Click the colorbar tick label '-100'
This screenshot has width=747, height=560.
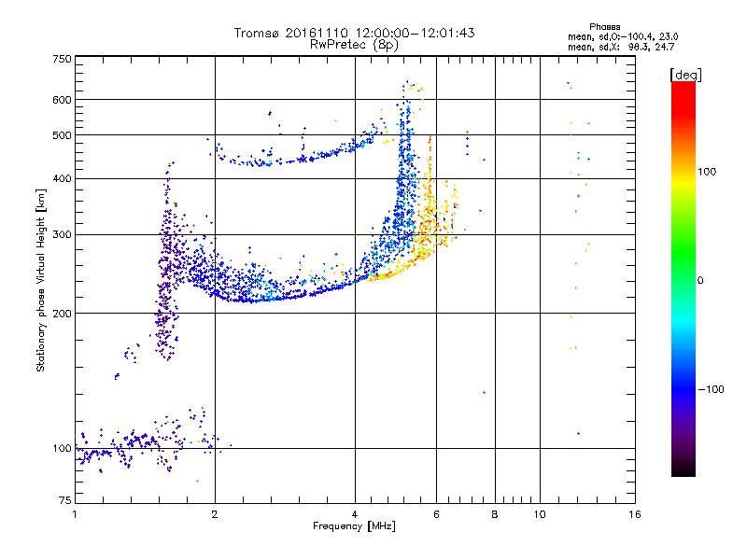click(x=711, y=389)
